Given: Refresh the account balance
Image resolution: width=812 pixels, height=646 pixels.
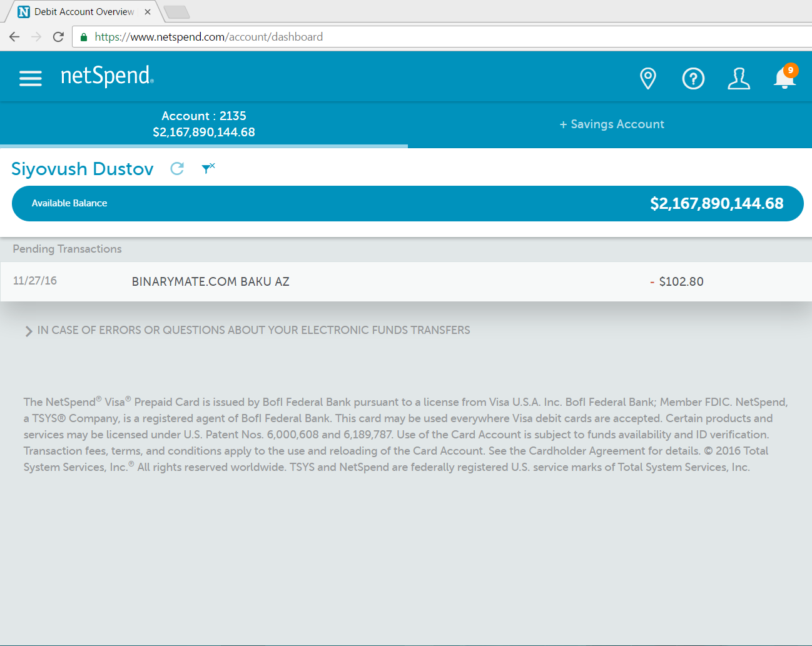Looking at the screenshot, I should pos(177,168).
